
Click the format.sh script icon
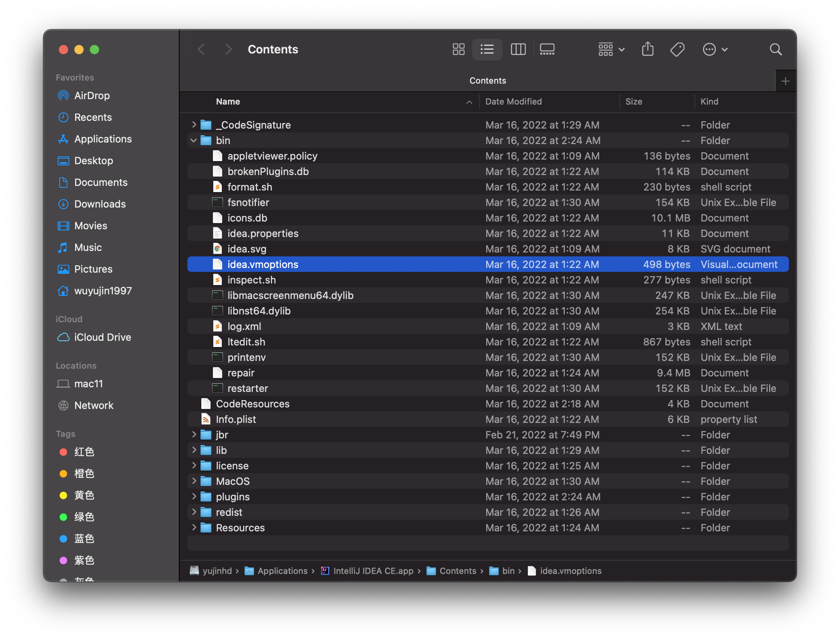click(218, 187)
